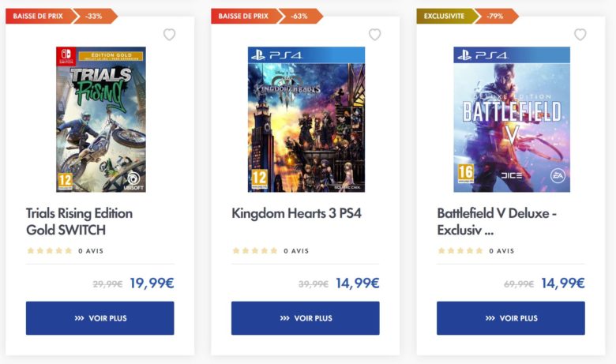Click star rating under Battlefield V

(x=460, y=251)
